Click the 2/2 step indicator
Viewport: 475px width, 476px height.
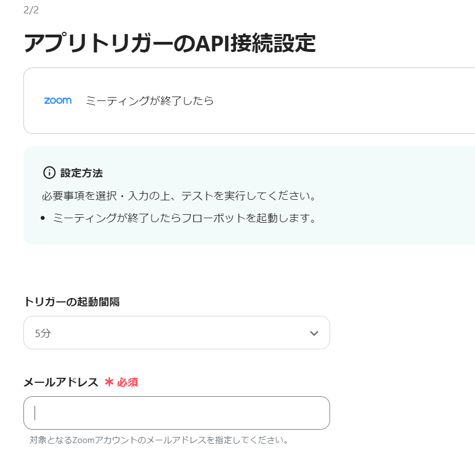pos(31,10)
